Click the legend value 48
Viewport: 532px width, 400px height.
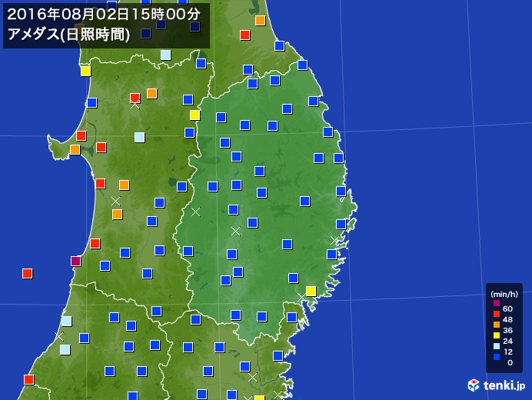507,319
